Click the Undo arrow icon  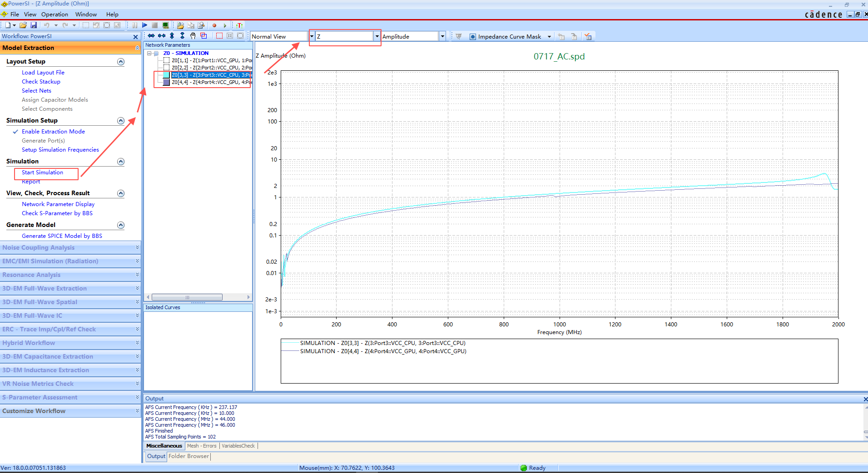tap(46, 25)
